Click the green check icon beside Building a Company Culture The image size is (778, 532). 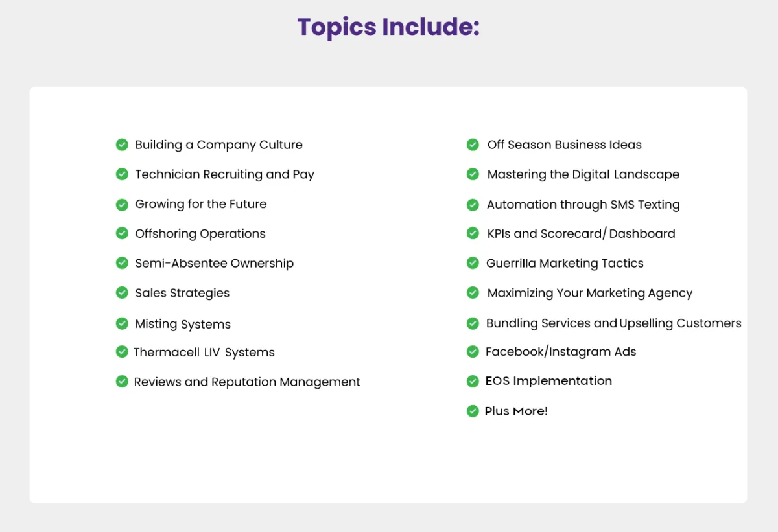(x=122, y=145)
